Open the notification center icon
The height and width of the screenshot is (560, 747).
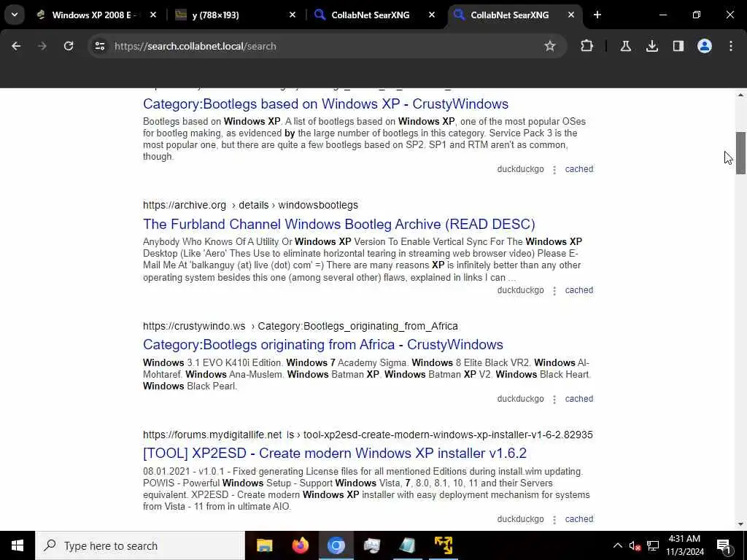click(x=724, y=545)
